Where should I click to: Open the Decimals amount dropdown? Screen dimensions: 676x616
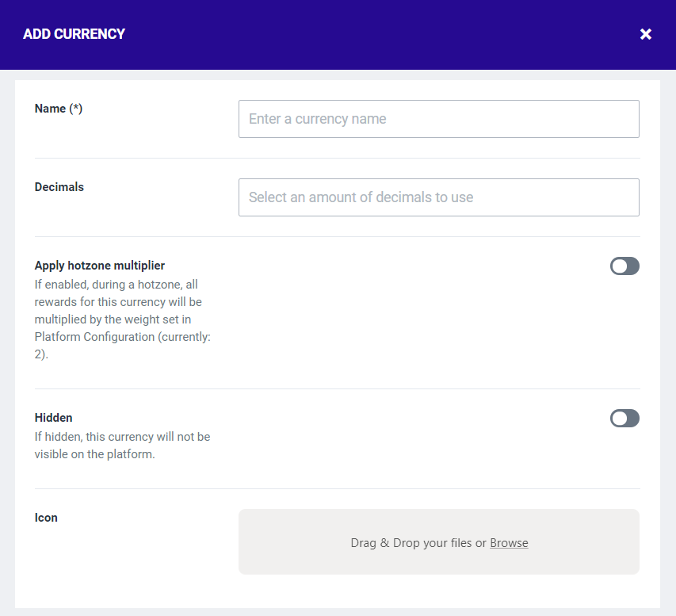pyautogui.click(x=438, y=197)
